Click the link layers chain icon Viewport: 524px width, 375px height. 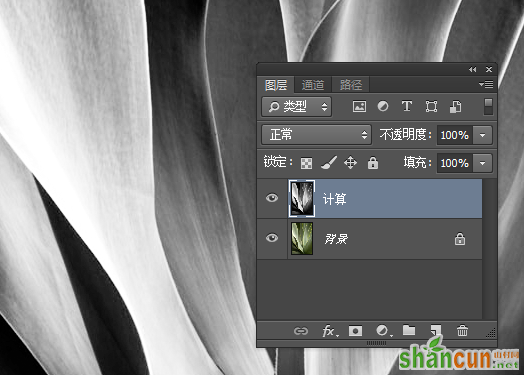point(301,331)
